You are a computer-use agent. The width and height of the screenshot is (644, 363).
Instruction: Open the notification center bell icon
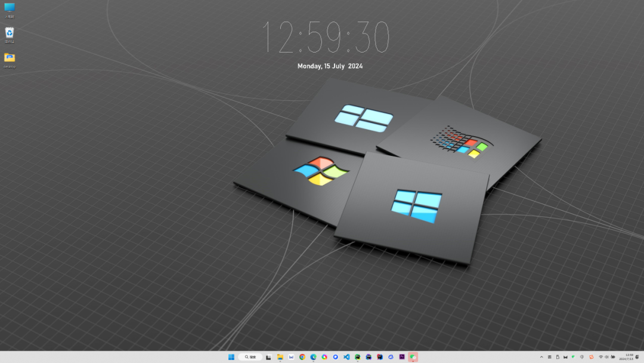point(637,357)
